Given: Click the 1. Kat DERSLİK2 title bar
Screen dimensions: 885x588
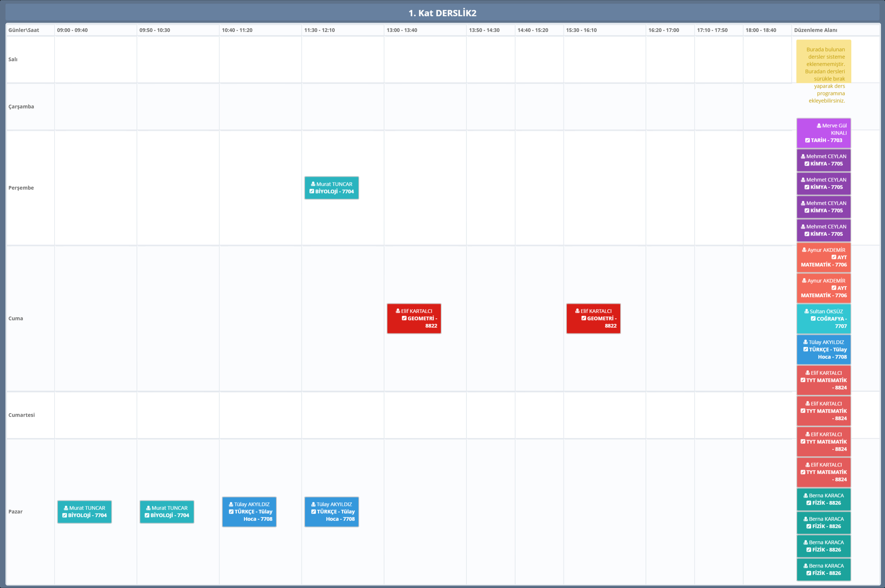Looking at the screenshot, I should point(442,13).
